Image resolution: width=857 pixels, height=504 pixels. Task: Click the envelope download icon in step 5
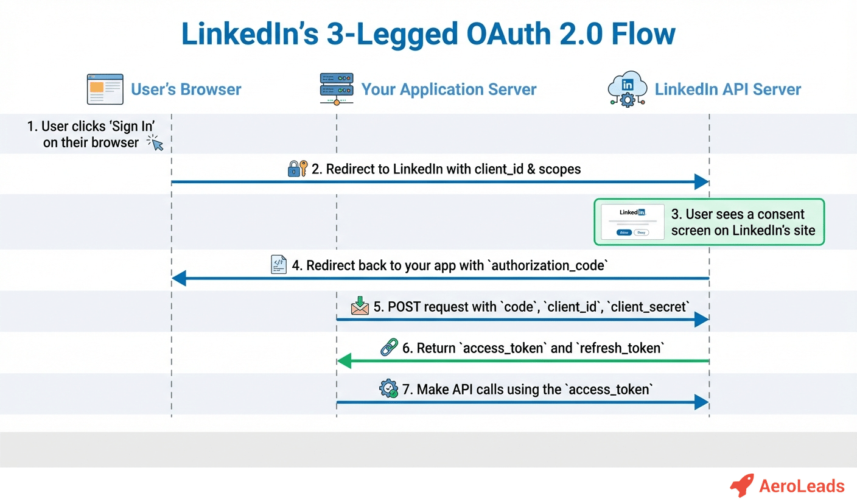pos(360,306)
